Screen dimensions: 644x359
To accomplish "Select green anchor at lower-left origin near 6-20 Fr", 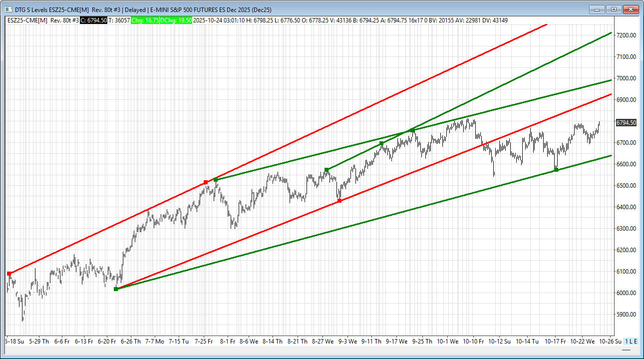I will pyautogui.click(x=116, y=289).
